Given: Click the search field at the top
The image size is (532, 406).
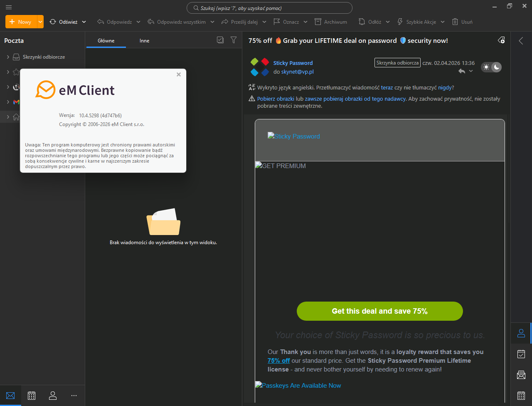Looking at the screenshot, I should [269, 8].
